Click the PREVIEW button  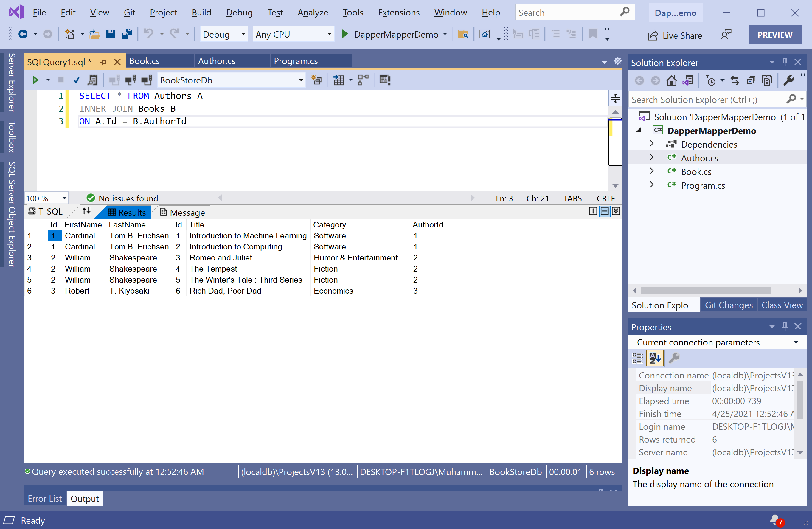pyautogui.click(x=774, y=35)
